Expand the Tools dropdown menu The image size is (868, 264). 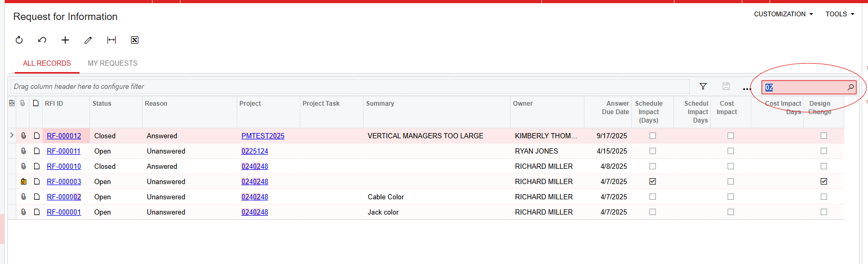[x=840, y=14]
